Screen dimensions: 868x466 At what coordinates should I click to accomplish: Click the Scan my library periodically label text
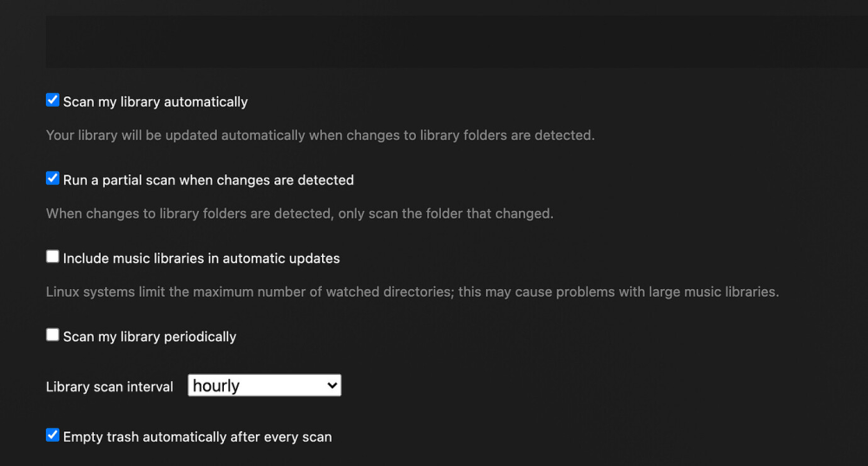tap(149, 337)
